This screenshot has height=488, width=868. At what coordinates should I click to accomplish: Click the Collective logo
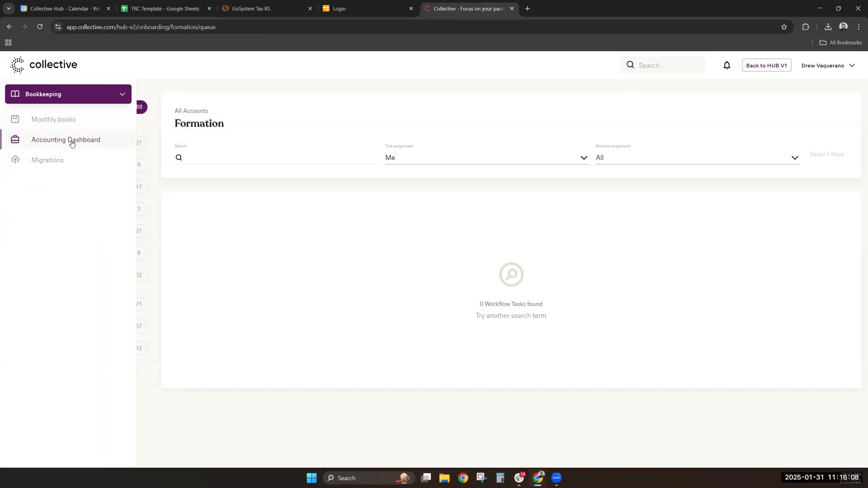pyautogui.click(x=44, y=65)
